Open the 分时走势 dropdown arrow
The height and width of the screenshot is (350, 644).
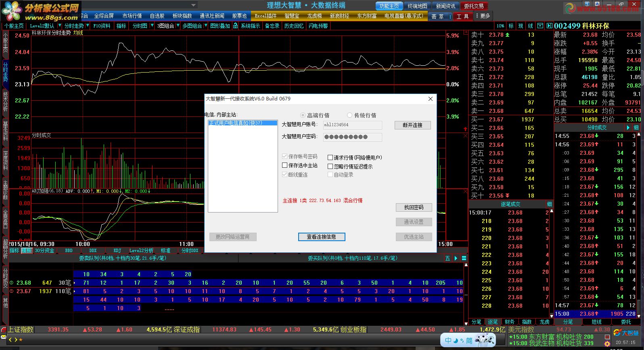pyautogui.click(x=87, y=26)
